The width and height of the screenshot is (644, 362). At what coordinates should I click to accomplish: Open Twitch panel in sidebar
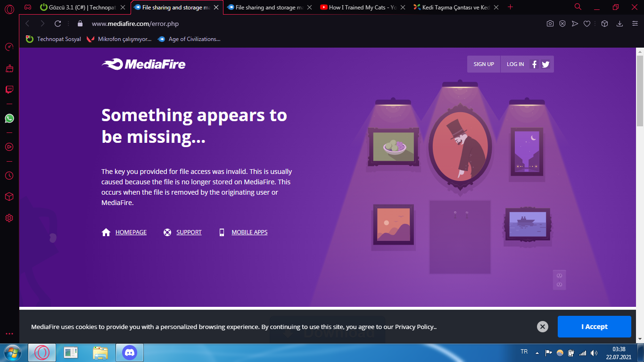click(9, 90)
